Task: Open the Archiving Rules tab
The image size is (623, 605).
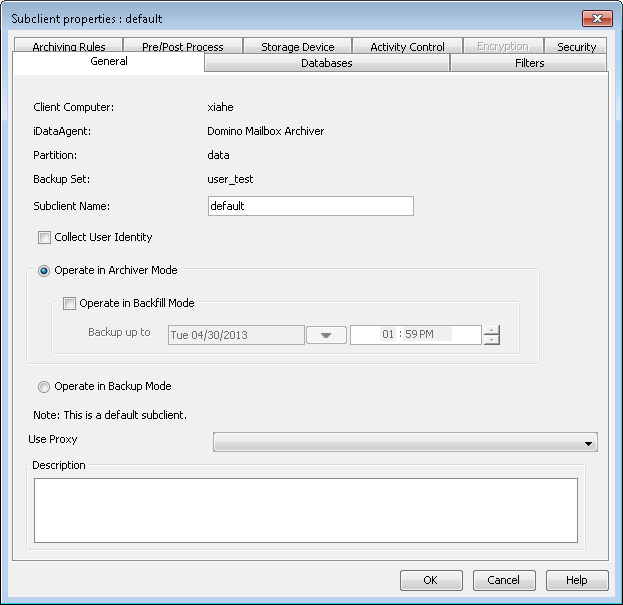Action: tap(69, 47)
